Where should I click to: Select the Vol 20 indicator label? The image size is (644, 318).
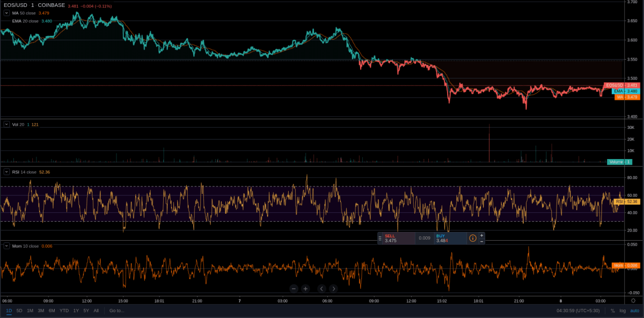(x=18, y=124)
